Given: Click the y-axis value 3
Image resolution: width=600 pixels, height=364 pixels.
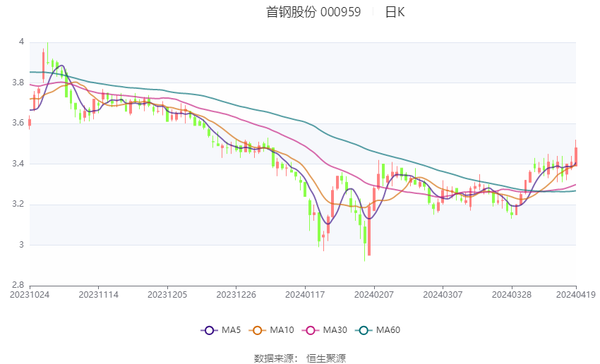Looking at the screenshot, I should (x=21, y=245).
